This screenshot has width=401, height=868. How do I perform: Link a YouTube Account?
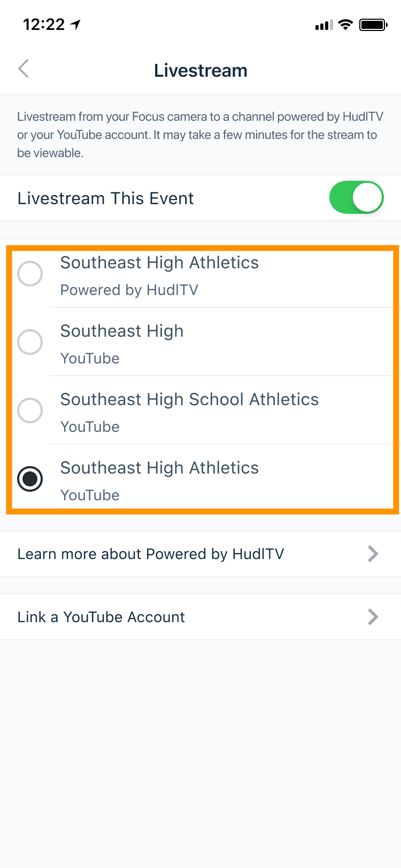point(101,617)
